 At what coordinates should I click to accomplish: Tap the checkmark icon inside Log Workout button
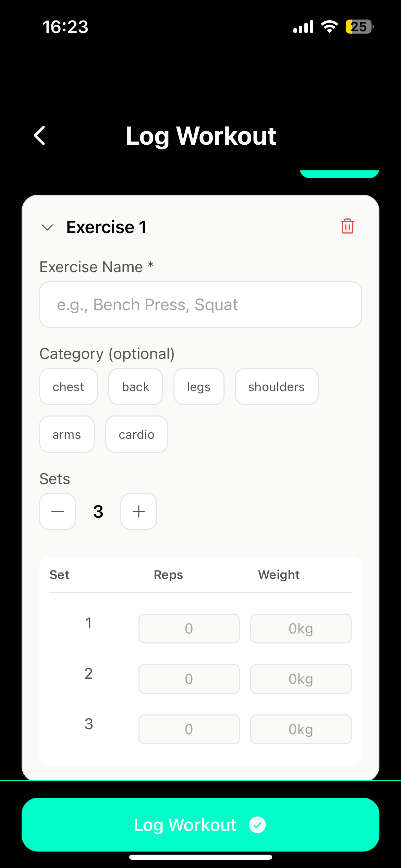258,825
